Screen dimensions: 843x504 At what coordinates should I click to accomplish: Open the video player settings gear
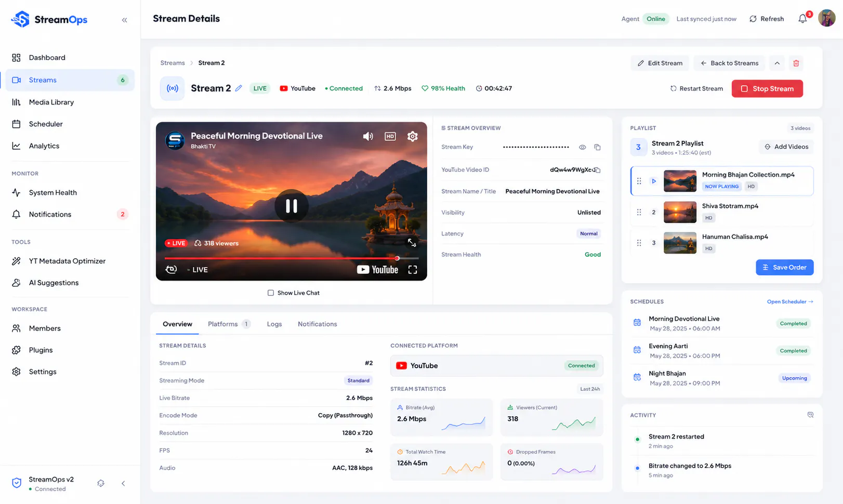tap(413, 136)
